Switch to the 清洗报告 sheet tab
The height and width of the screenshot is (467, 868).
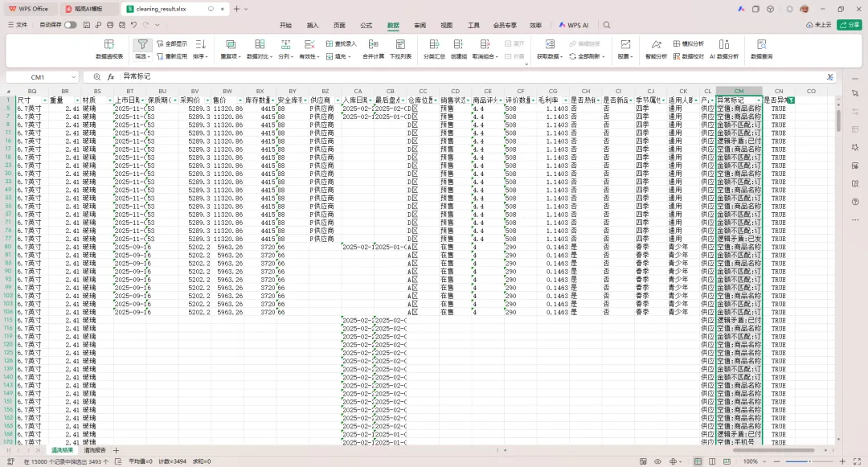tap(95, 450)
